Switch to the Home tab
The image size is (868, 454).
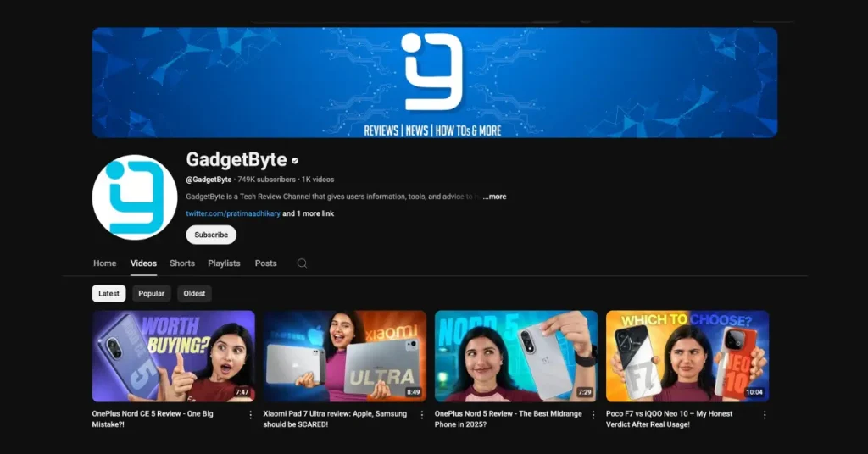(104, 263)
